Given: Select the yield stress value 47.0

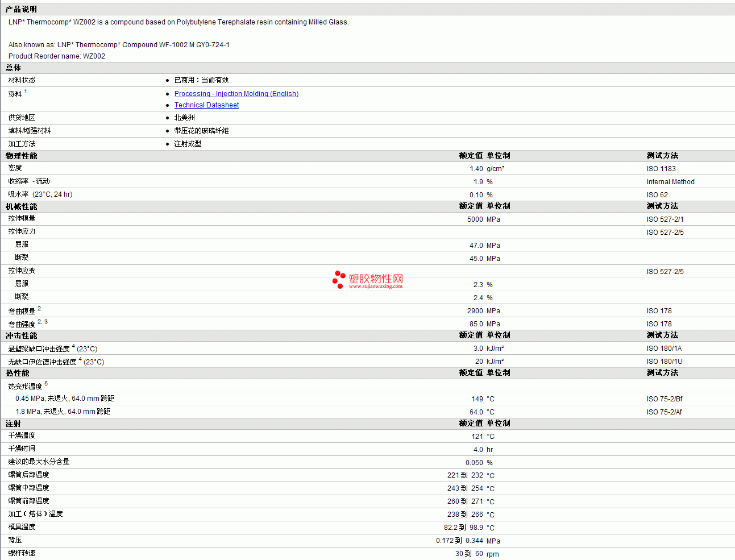Looking at the screenshot, I should point(476,246).
